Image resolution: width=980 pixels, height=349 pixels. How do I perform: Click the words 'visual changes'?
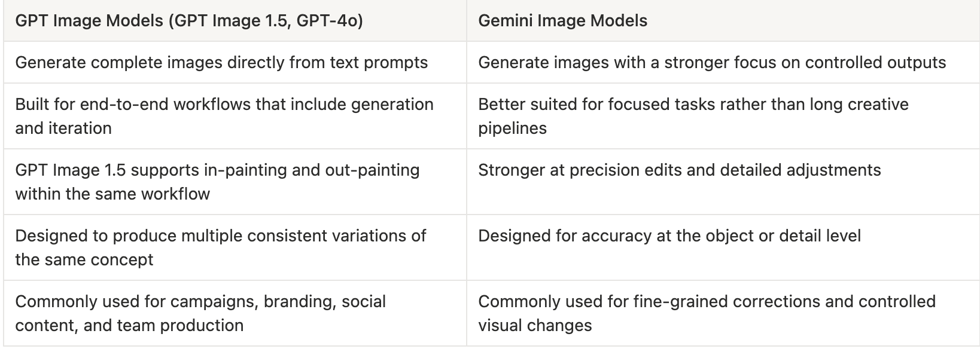tap(535, 326)
